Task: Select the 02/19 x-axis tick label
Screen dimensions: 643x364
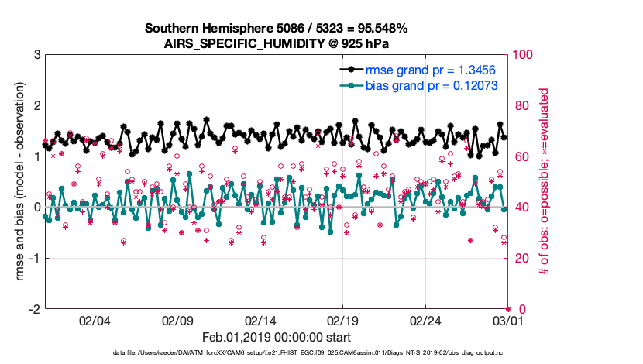Action: (343, 320)
